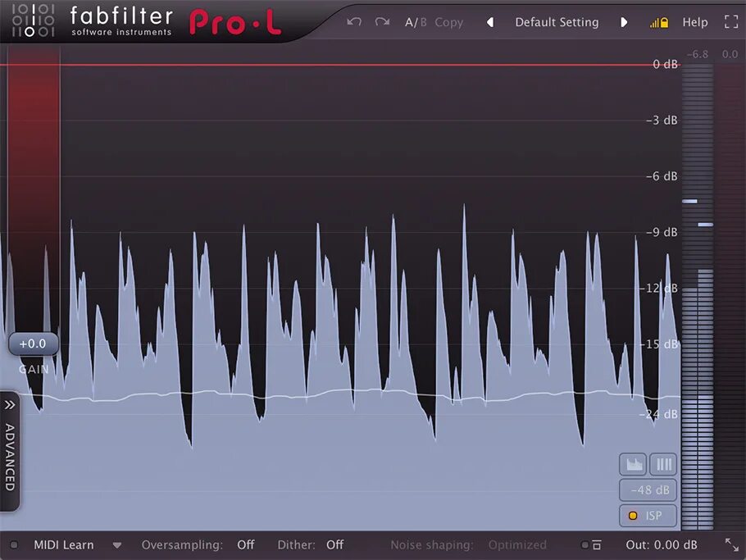746x560 pixels.
Task: Click the -9 dB scale label
Action: pos(662,232)
